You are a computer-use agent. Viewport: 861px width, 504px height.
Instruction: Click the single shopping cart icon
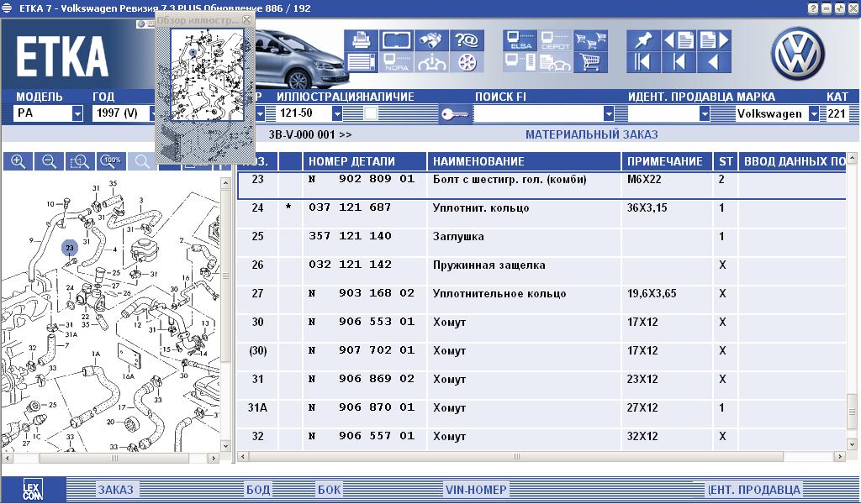[x=590, y=62]
